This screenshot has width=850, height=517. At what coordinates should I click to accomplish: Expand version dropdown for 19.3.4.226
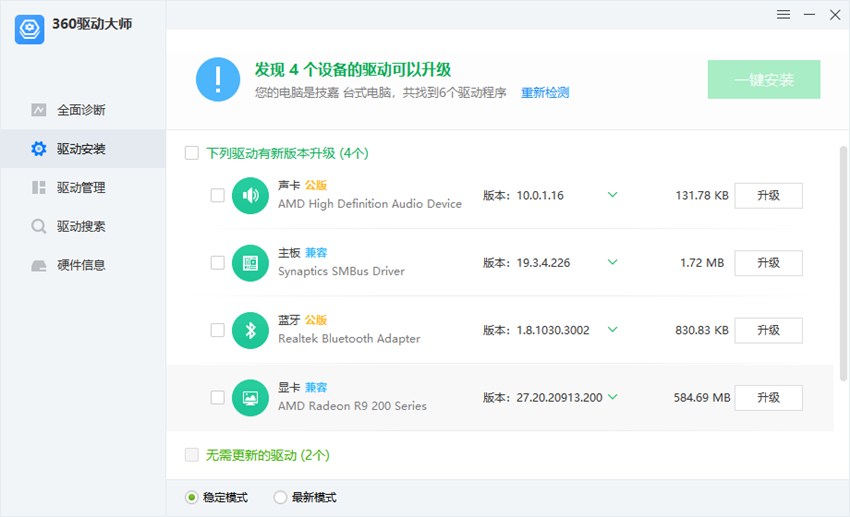[x=613, y=262]
